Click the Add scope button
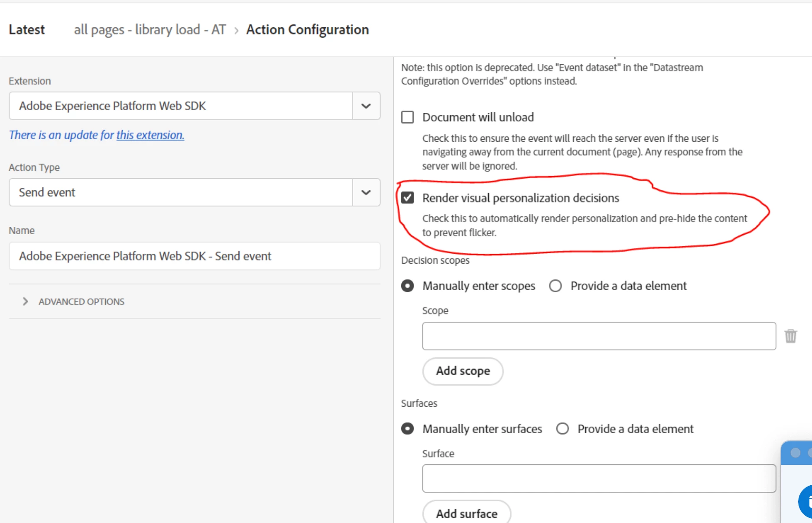This screenshot has width=812, height=523. tap(463, 371)
